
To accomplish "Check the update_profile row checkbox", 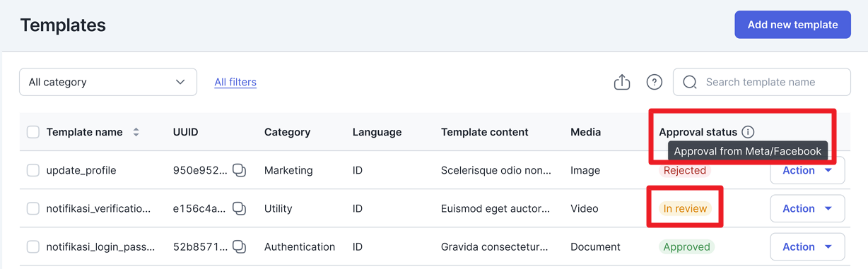I will 33,170.
